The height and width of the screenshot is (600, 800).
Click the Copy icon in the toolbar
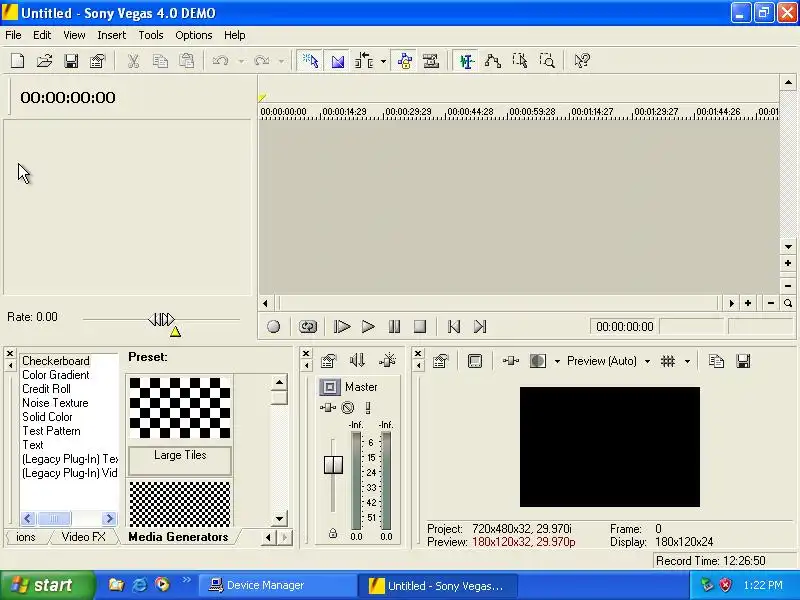160,61
